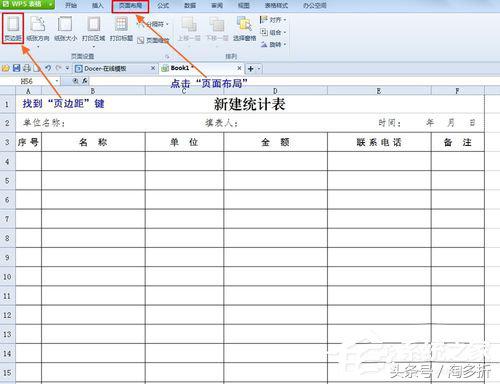500x384 pixels.
Task: Switch to the 开始 ribbon tab
Action: pos(71,5)
